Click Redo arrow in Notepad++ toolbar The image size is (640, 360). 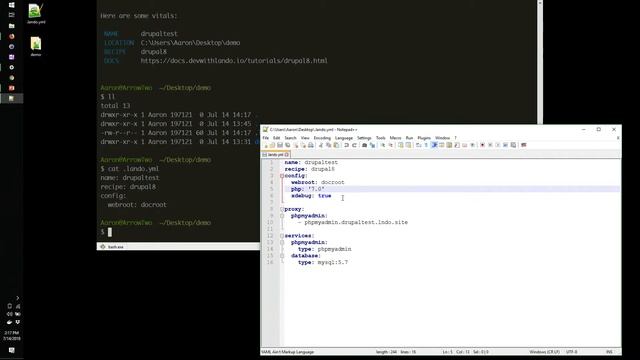[x=354, y=145]
